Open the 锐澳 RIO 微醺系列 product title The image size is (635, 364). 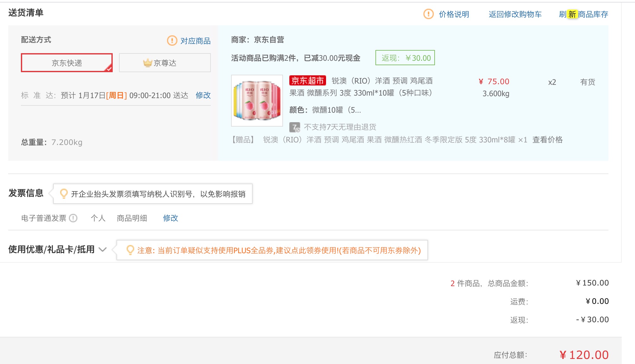point(361,87)
